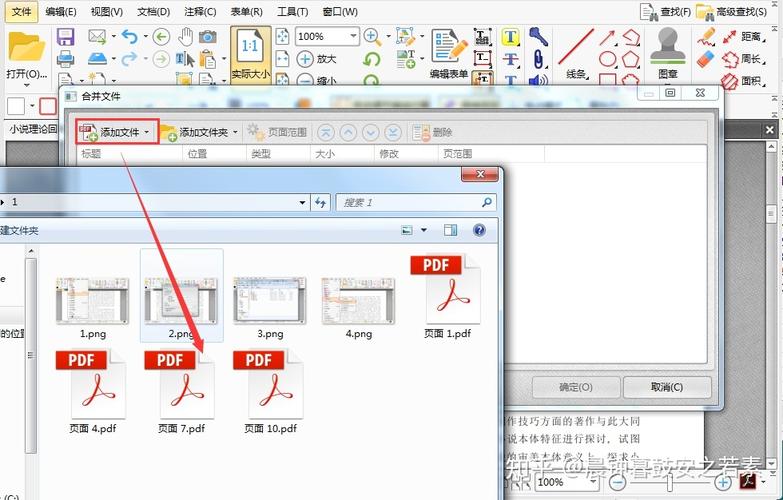
Task: Click the 查找(F) search button
Action: pos(665,11)
